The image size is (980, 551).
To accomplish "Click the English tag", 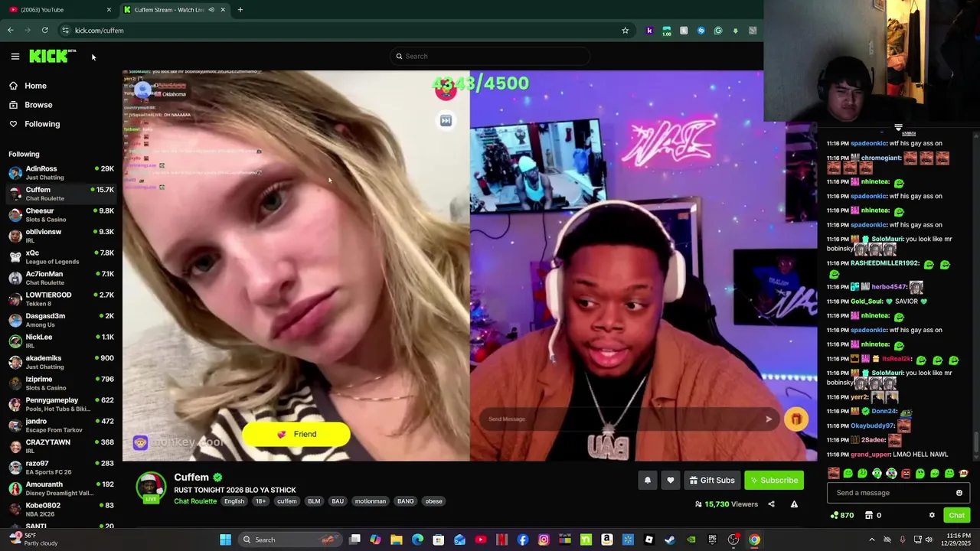I will (x=234, y=501).
